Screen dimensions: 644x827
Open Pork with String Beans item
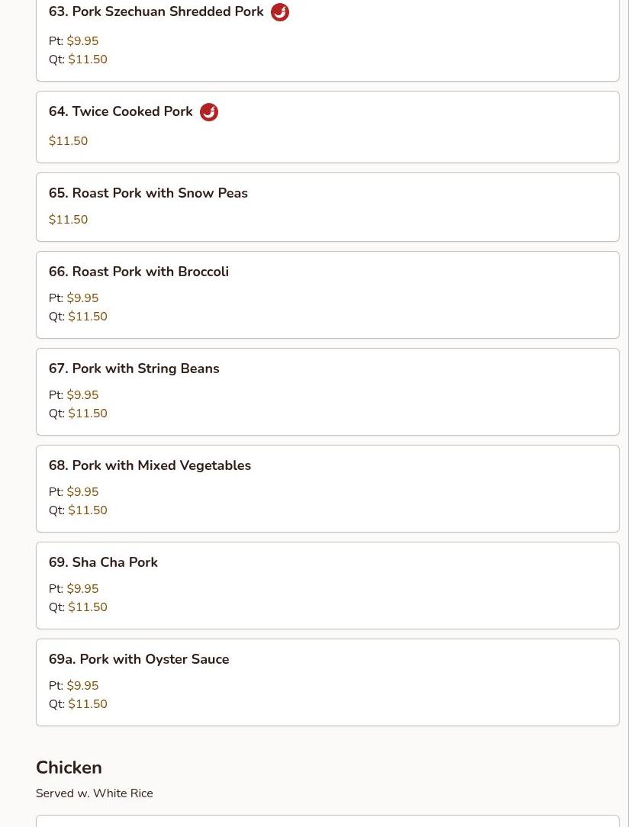[134, 368]
